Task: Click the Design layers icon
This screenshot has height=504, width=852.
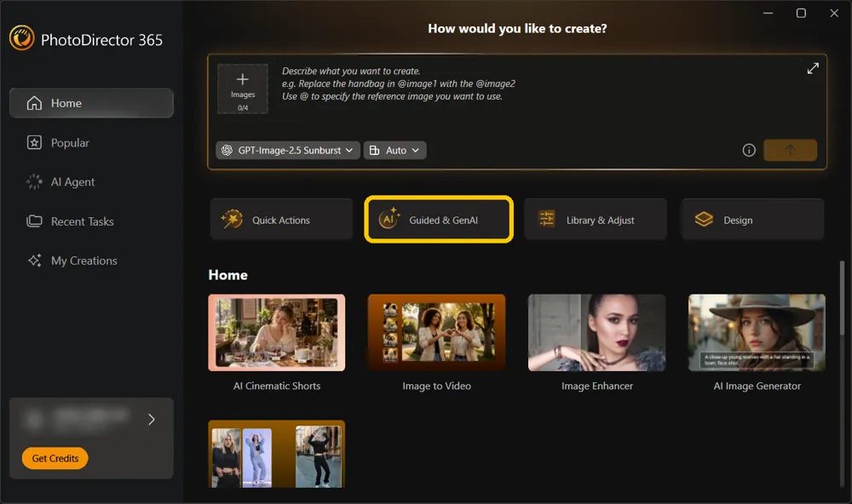Action: coord(704,220)
